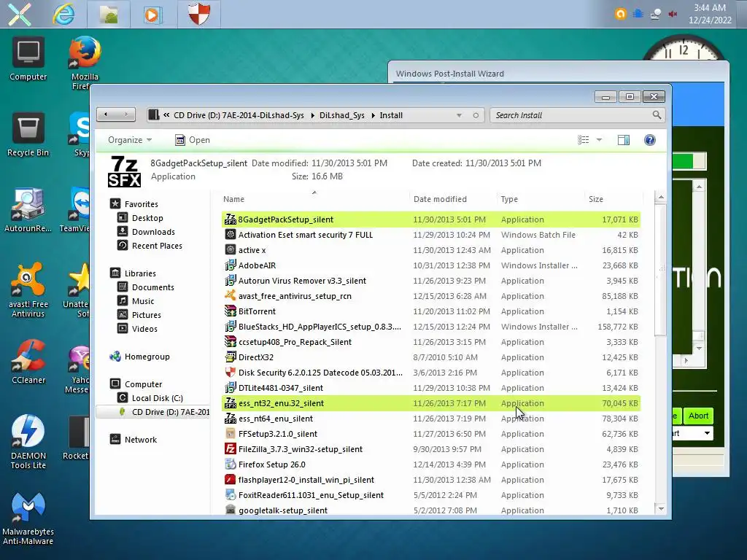The image size is (747, 560).
Task: Launch AutorunRe... desktop shortcut
Action: 28,210
